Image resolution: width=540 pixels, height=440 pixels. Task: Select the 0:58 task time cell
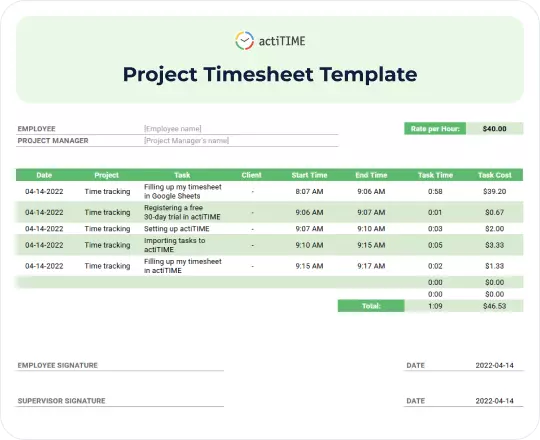pos(435,191)
